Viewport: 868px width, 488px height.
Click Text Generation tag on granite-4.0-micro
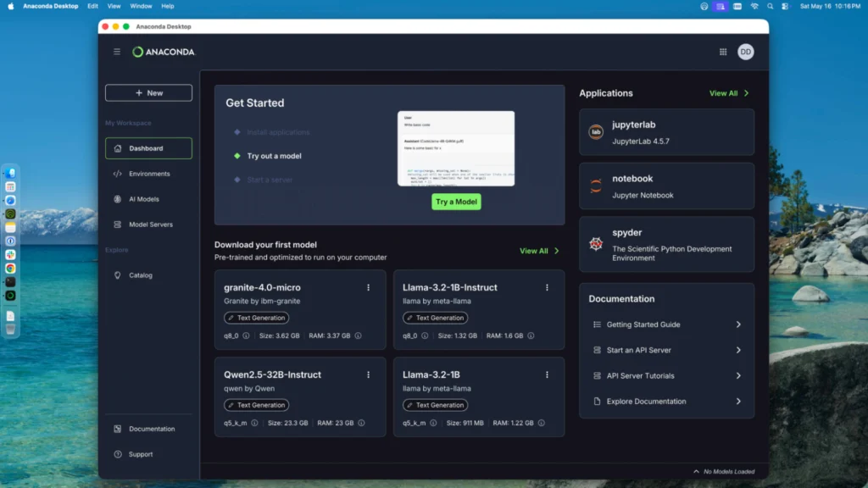(x=256, y=318)
